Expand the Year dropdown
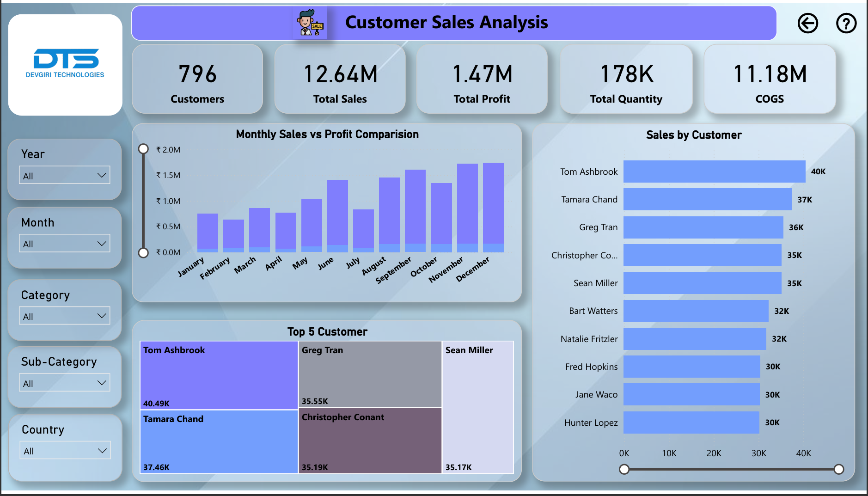This screenshot has height=496, width=868. tap(65, 176)
